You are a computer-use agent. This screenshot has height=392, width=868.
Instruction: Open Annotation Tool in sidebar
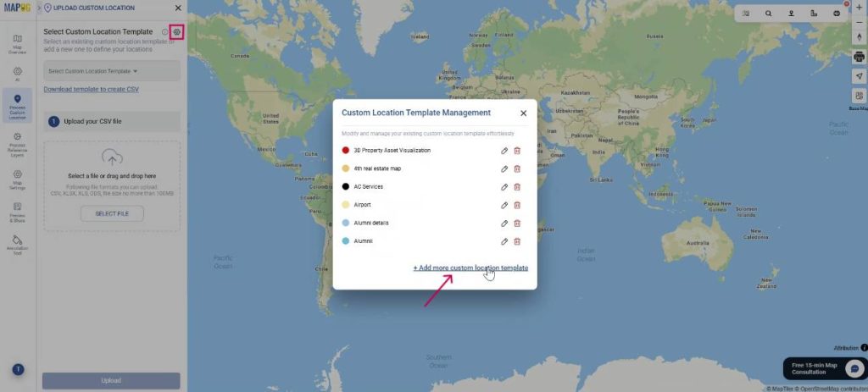[17, 246]
